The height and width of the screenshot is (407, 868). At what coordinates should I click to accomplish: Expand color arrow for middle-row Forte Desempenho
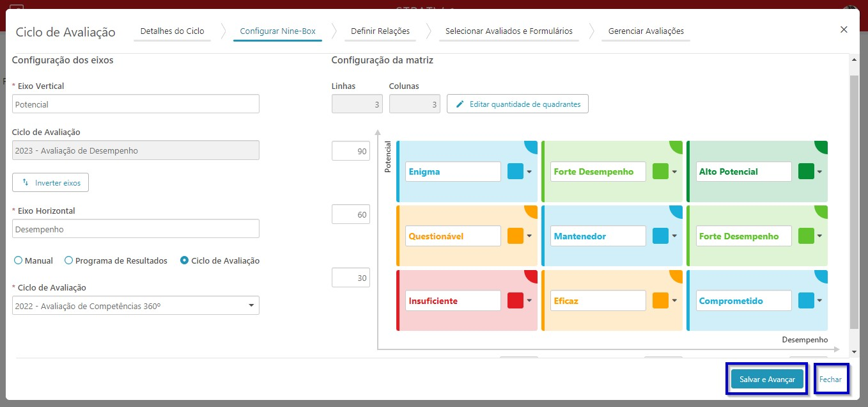(x=819, y=236)
